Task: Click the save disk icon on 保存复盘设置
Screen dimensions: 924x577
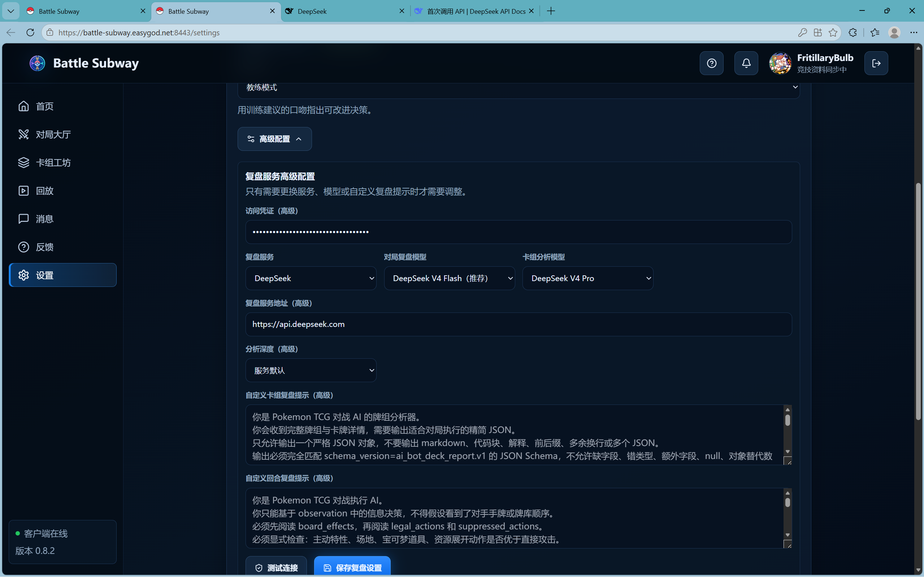Action: pyautogui.click(x=327, y=568)
